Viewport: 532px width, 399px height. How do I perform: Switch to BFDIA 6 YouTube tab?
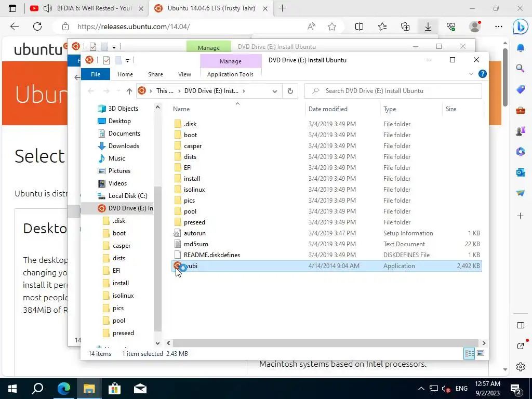click(87, 8)
